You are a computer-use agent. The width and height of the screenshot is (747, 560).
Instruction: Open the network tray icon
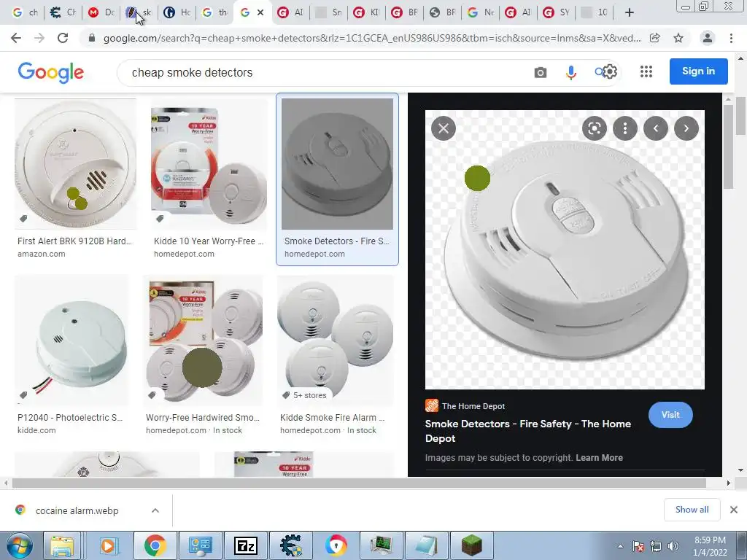[x=656, y=546]
